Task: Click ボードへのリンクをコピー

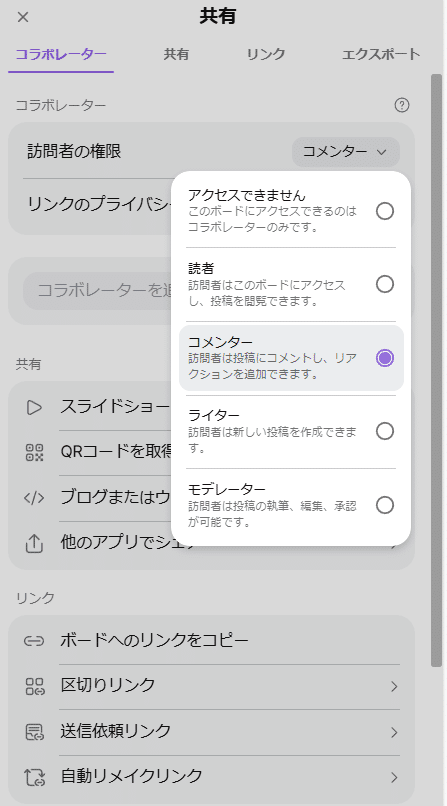Action: pos(154,640)
